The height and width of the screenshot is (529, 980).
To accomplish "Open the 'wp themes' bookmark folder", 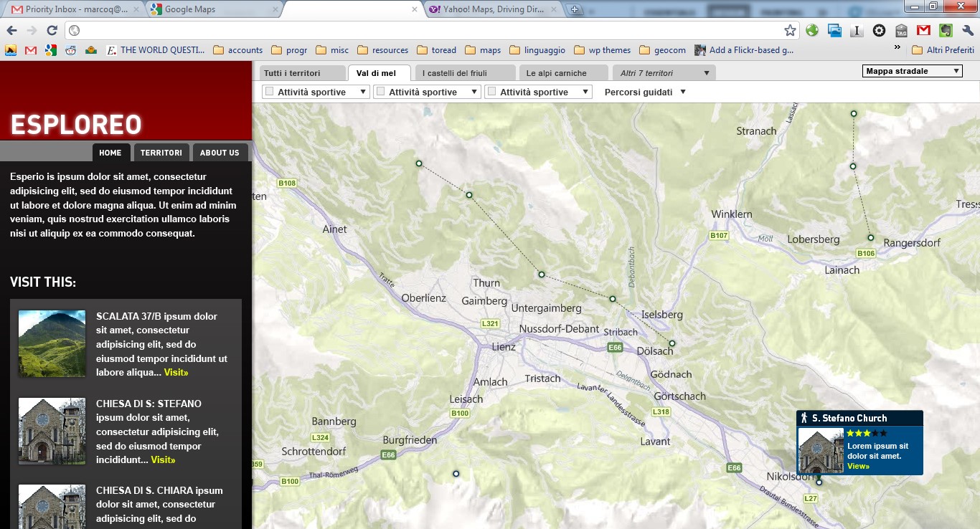I will click(602, 50).
